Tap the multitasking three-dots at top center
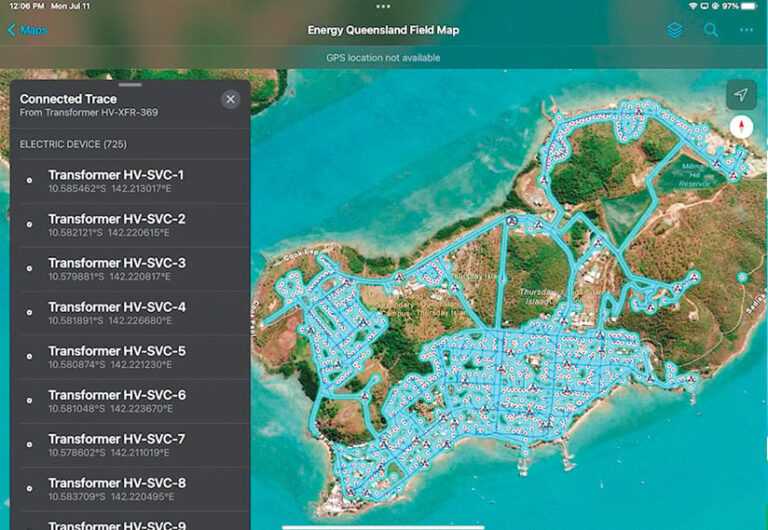The height and width of the screenshot is (530, 768). (x=384, y=6)
